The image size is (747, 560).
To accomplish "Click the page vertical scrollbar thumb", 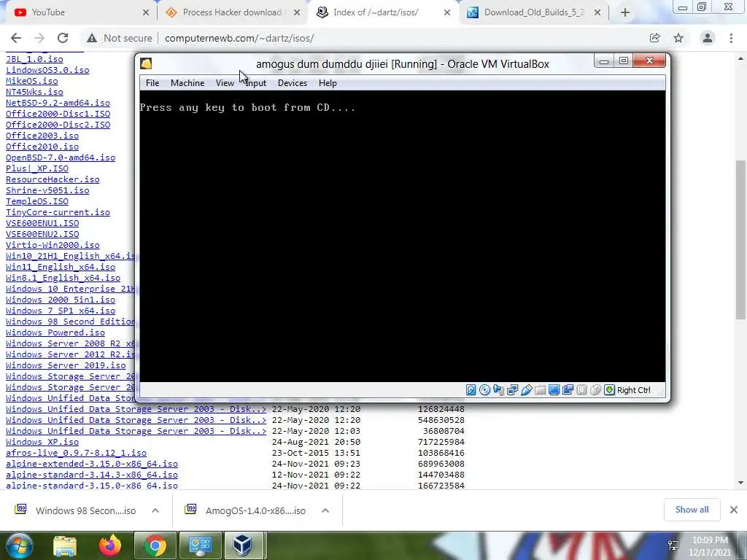I will click(740, 239).
